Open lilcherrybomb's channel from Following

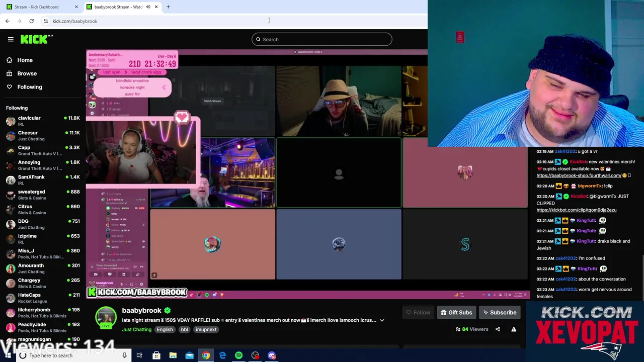[x=43, y=313]
